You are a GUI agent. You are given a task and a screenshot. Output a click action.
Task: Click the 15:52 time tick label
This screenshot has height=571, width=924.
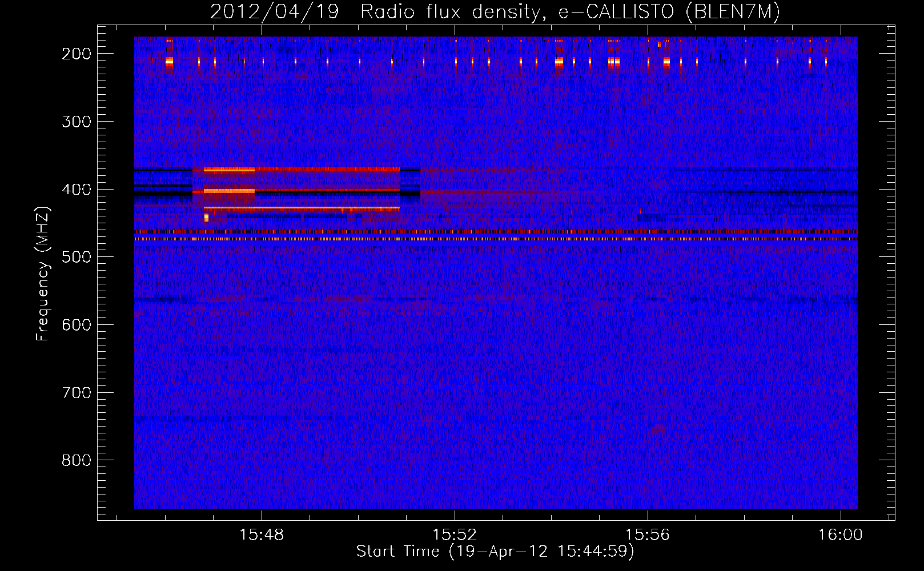point(455,535)
